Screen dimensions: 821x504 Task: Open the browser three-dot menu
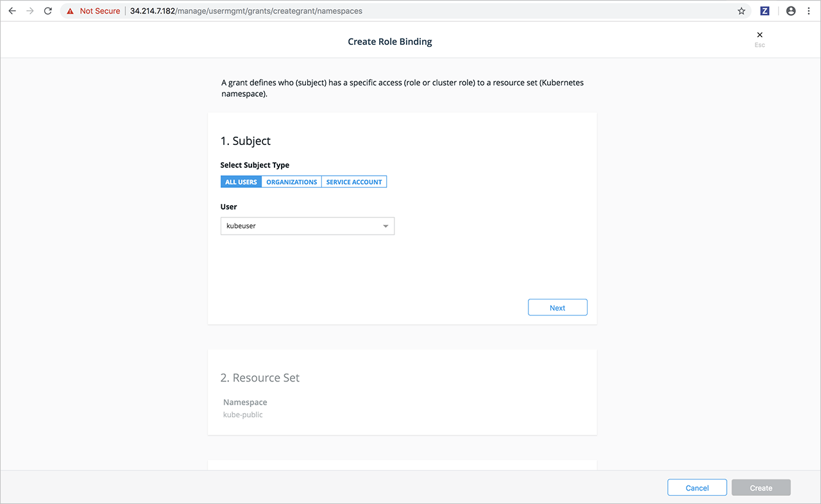808,11
